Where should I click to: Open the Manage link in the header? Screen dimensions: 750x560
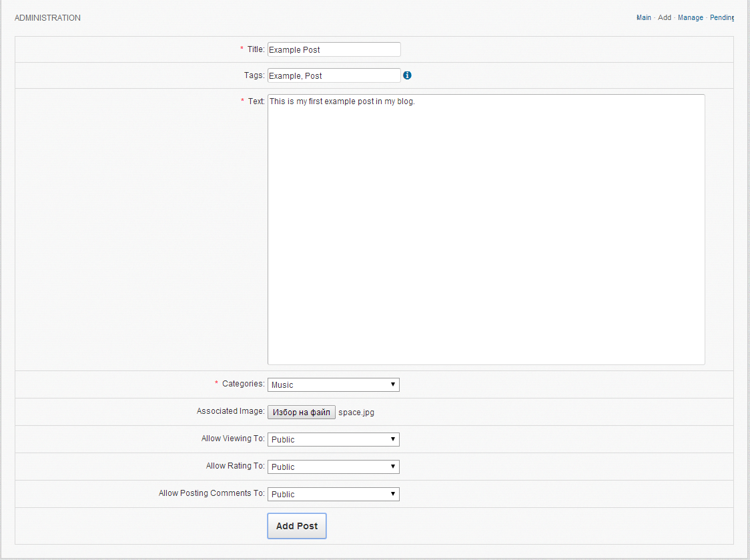coord(690,18)
